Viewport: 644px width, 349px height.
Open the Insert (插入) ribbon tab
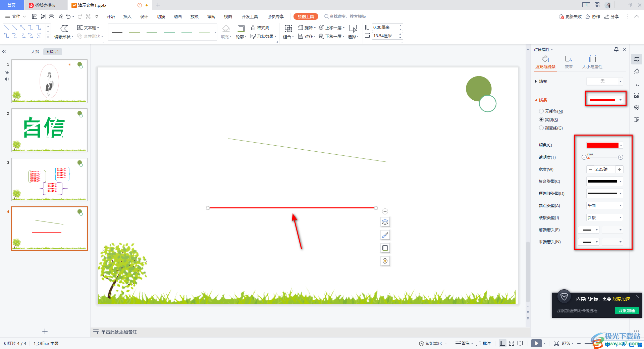pyautogui.click(x=127, y=16)
